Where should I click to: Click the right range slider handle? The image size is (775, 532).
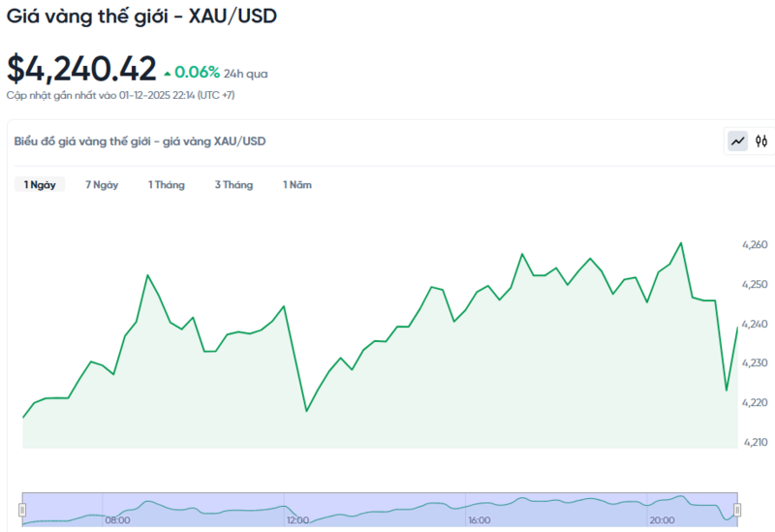(x=737, y=509)
